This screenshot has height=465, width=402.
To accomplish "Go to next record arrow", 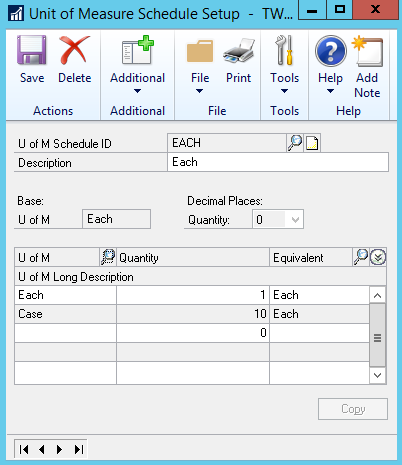I will coord(59,449).
